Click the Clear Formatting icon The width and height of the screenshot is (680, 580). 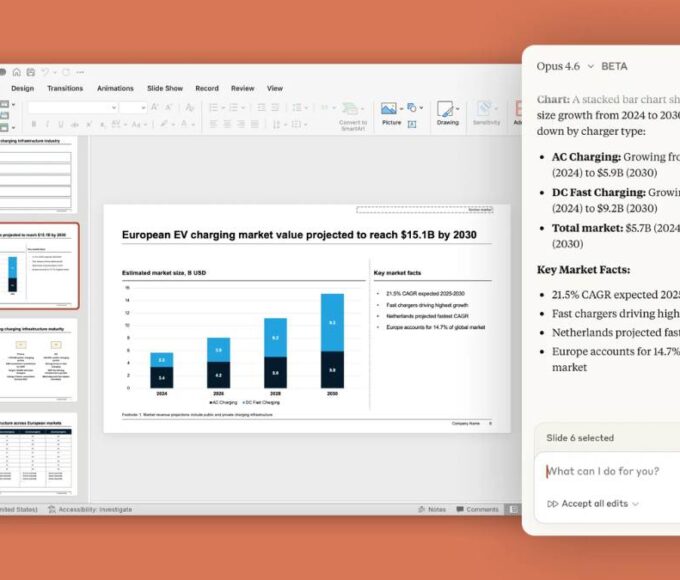190,107
